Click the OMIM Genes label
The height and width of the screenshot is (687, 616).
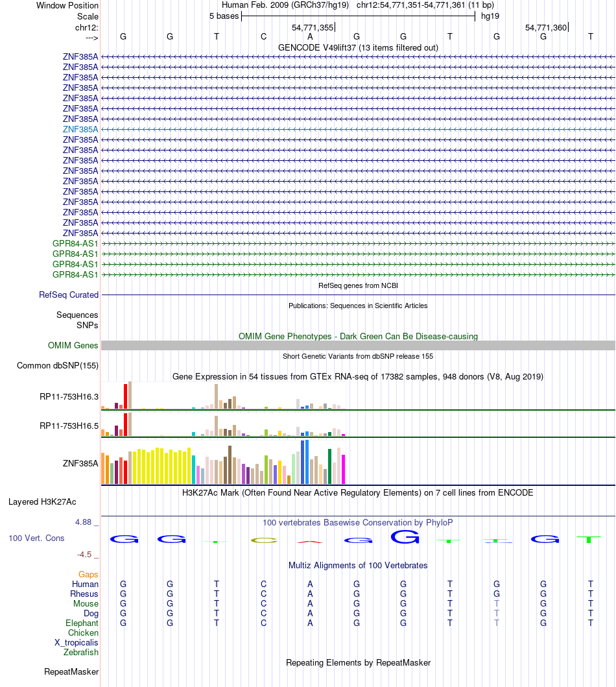73,346
